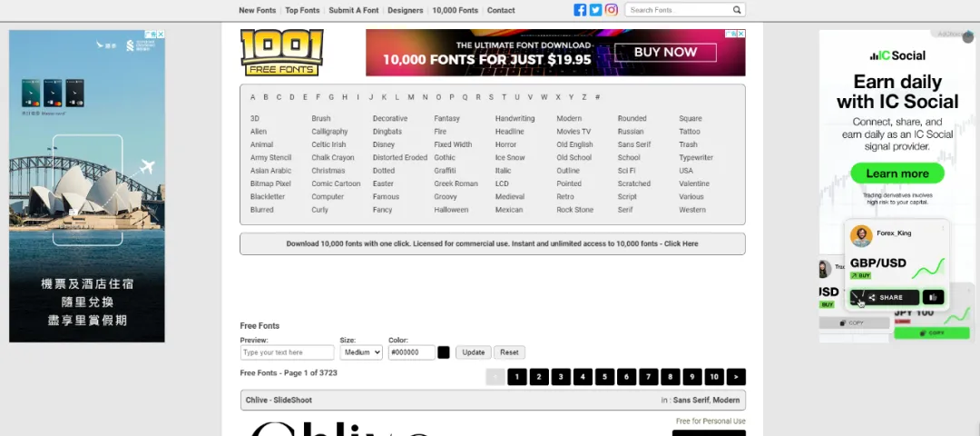Click the black color swatch
The width and height of the screenshot is (980, 436).
(x=443, y=352)
